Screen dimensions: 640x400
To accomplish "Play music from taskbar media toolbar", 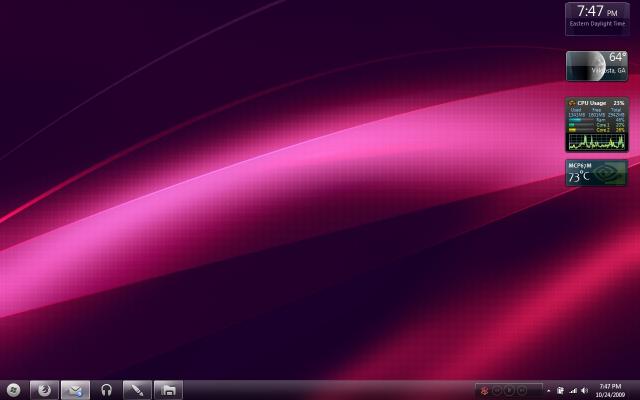I will pyautogui.click(x=509, y=391).
